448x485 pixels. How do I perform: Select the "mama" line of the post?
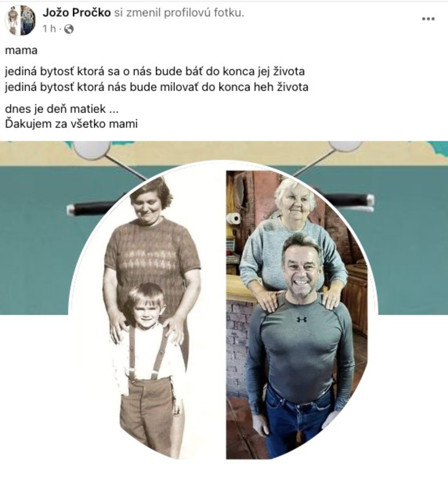coord(21,51)
